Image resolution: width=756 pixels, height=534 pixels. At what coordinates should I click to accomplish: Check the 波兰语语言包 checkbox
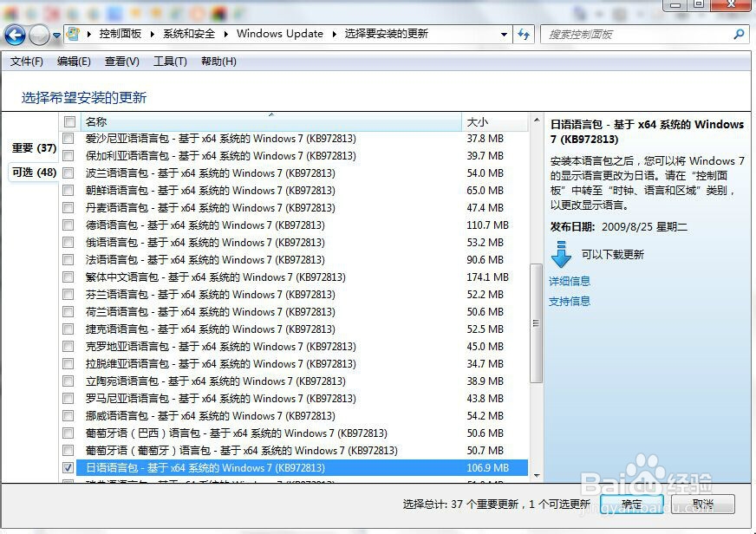tap(68, 173)
